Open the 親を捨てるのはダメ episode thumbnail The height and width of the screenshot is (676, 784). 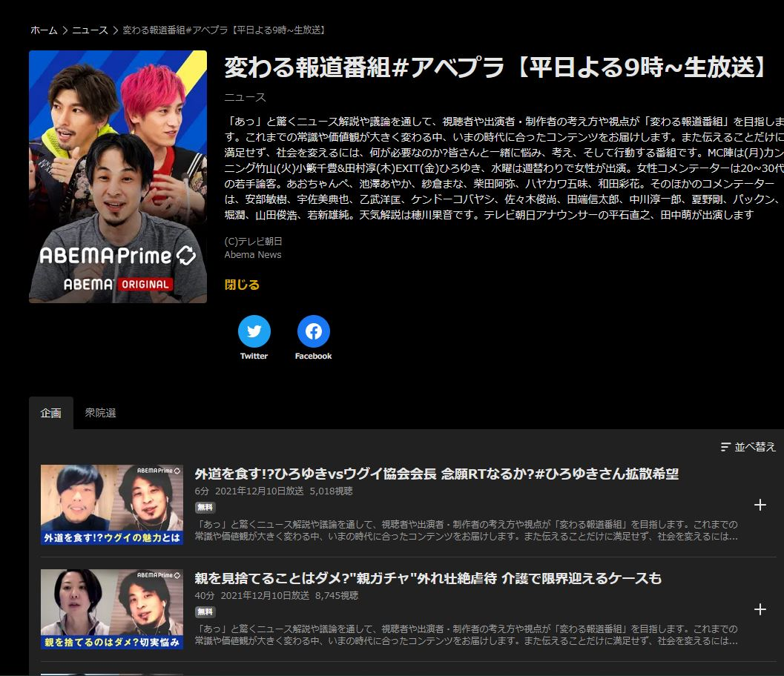click(x=112, y=609)
